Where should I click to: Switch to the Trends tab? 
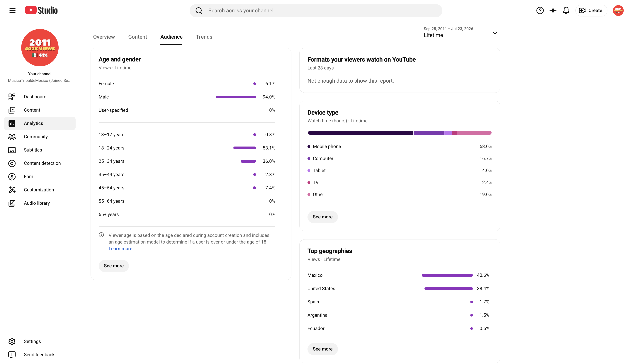(x=204, y=37)
